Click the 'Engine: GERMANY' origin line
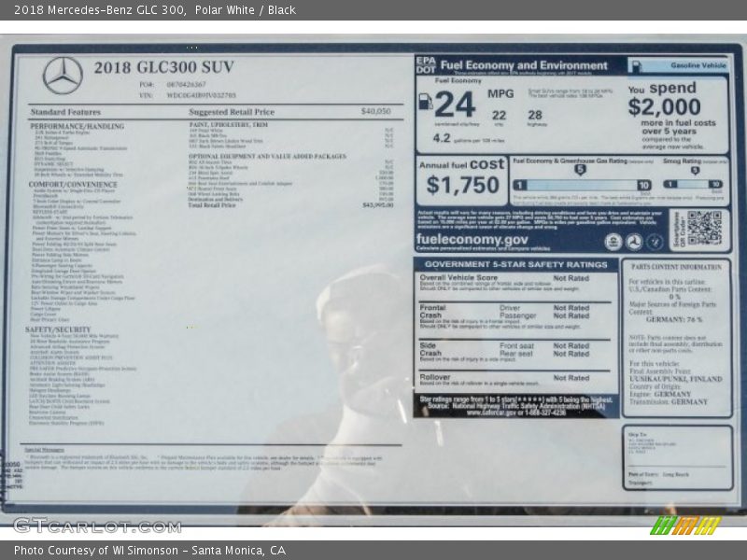747x560 pixels. click(660, 394)
